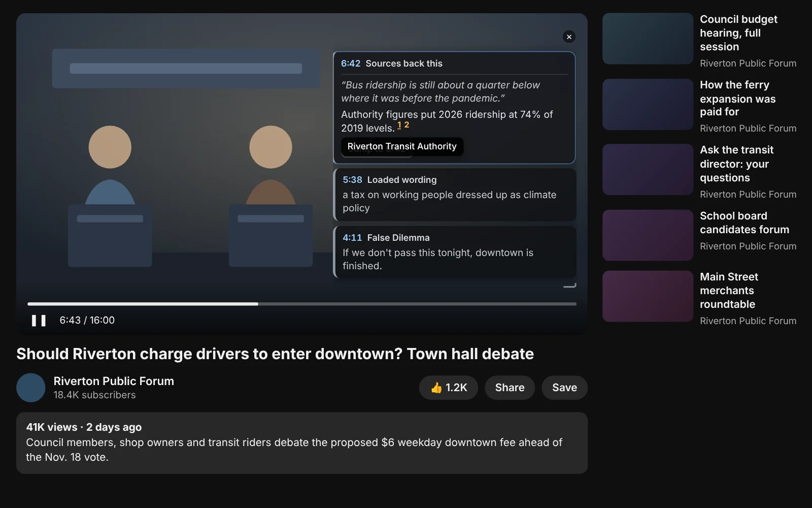The width and height of the screenshot is (812, 508).
Task: Select the title 'Council budget hearing, full session'
Action: click(x=738, y=33)
